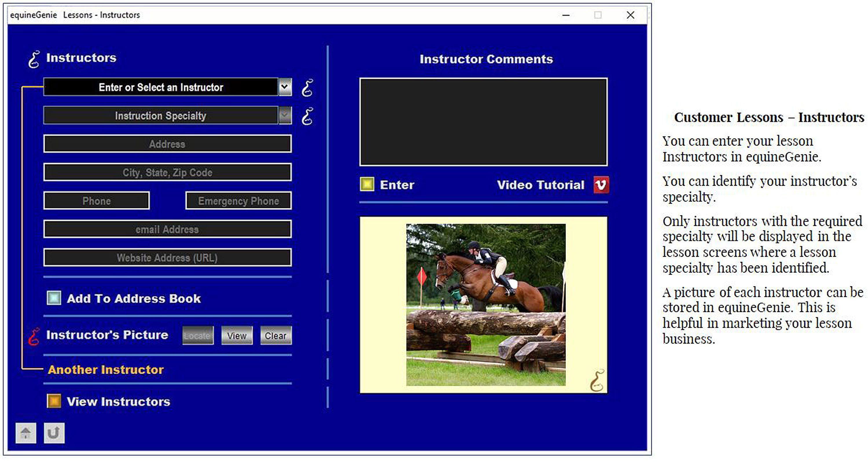The width and height of the screenshot is (868, 462).
Task: Expand the instructor selection dropdown arrow
Action: (x=285, y=87)
